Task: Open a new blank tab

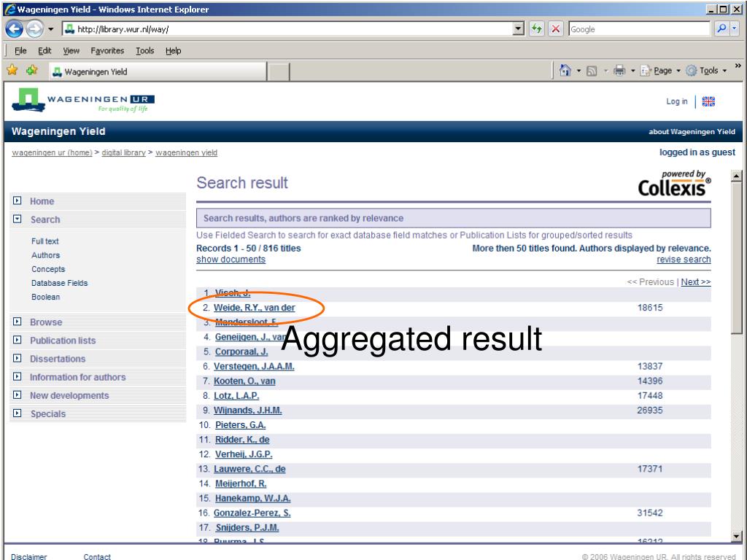Action: [x=278, y=72]
